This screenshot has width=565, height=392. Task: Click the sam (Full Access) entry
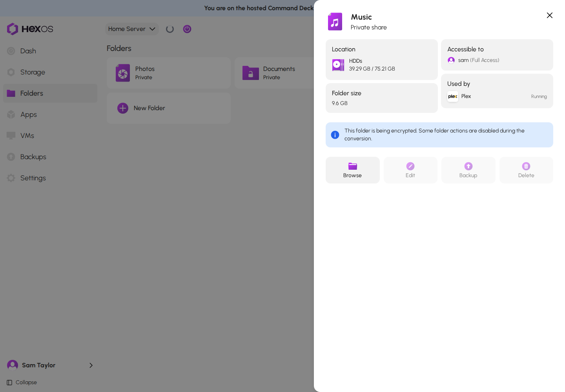[x=474, y=60]
